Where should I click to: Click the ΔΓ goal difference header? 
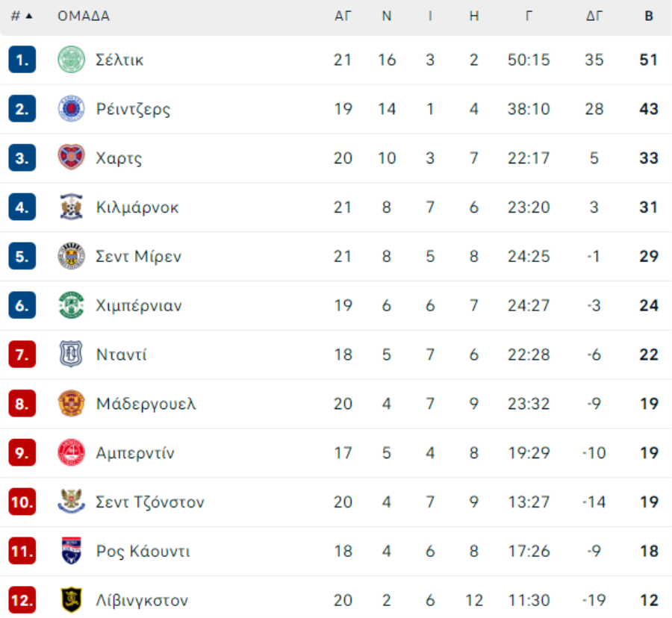(x=594, y=16)
